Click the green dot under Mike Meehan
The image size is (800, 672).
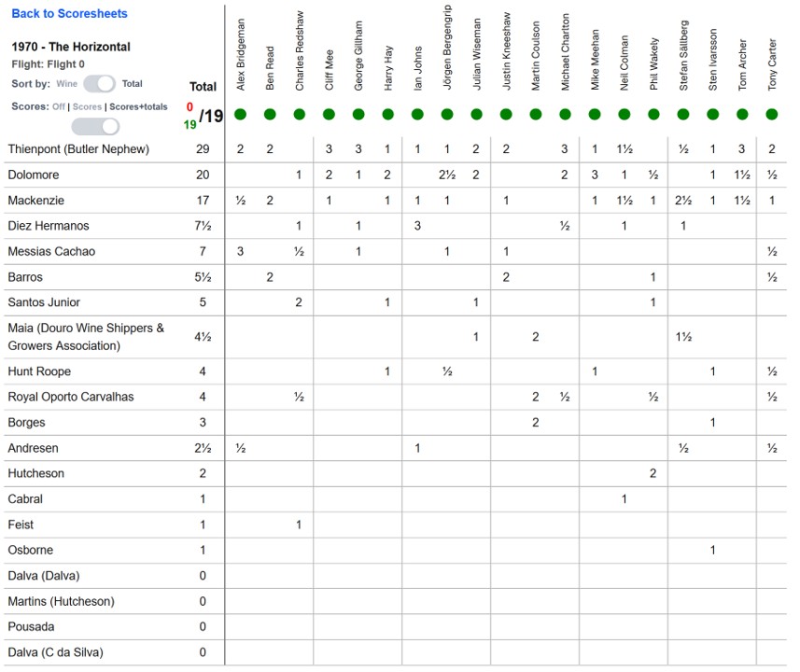(595, 115)
